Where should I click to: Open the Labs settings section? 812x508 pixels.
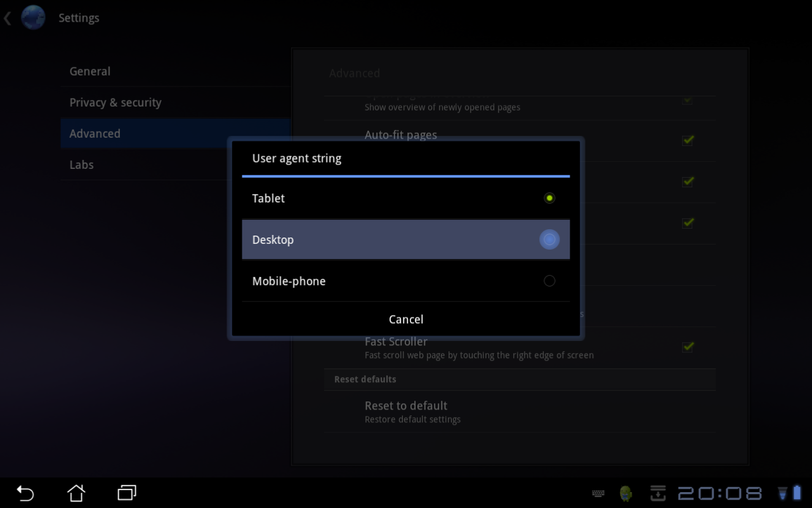point(82,164)
